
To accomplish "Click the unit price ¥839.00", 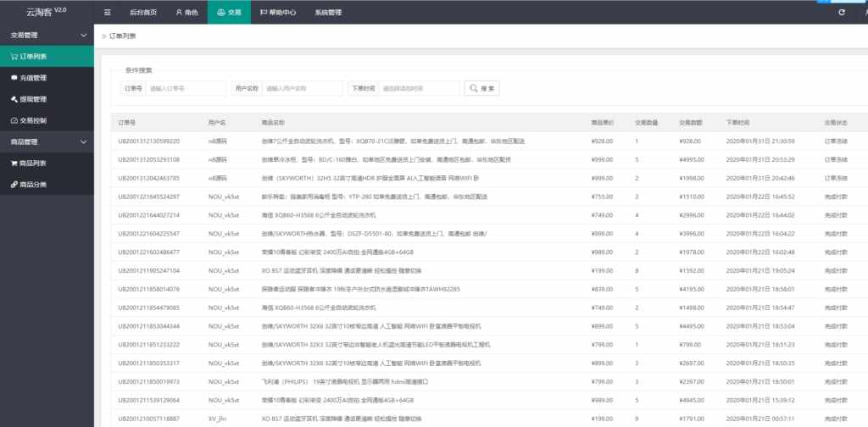I will coord(602,289).
